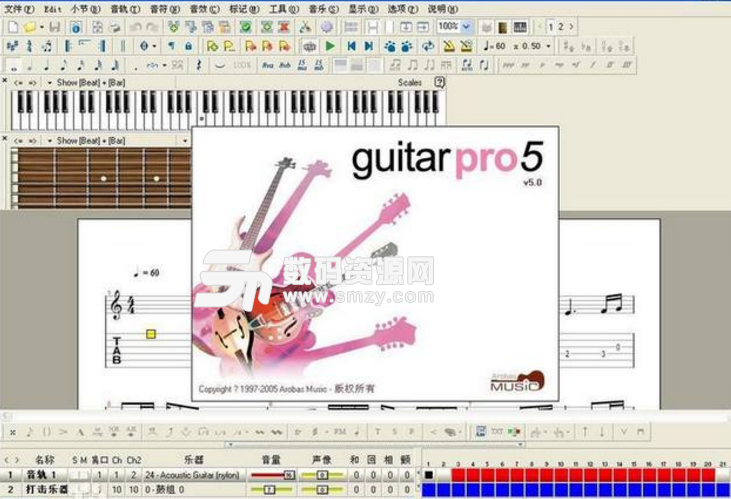Select the quarter note duration

coord(46,65)
